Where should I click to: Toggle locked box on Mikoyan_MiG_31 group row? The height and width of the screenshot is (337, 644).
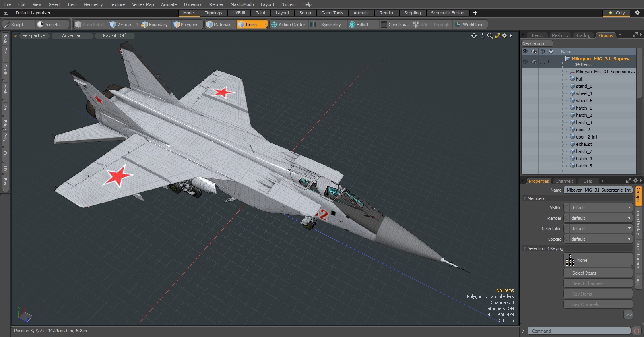coord(551,62)
